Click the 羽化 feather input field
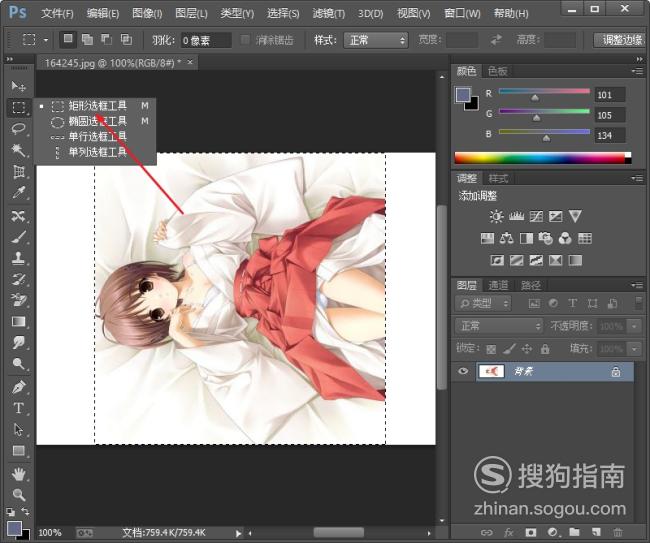 click(206, 40)
